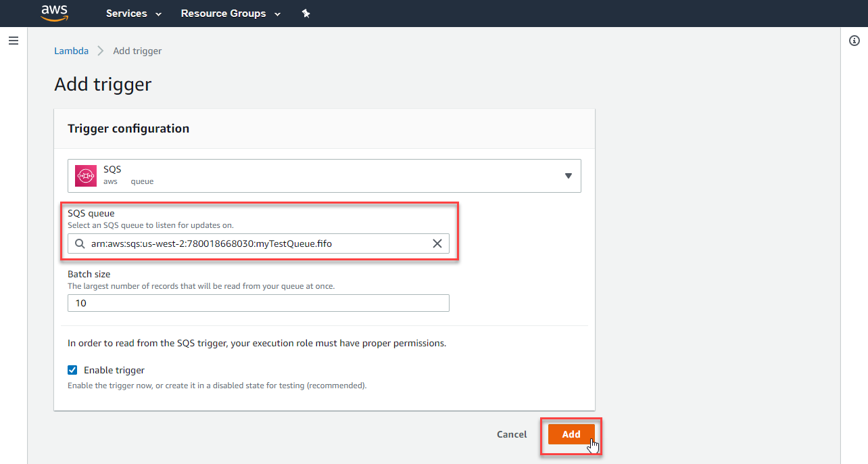Open the Resource Groups menu
The width and height of the screenshot is (868, 464).
click(231, 14)
